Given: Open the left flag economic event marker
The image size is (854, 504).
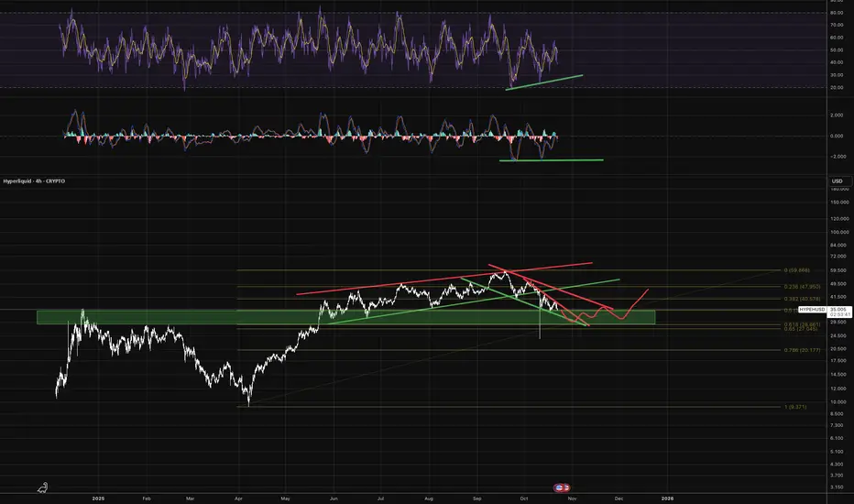Looking at the screenshot, I should tap(559, 488).
